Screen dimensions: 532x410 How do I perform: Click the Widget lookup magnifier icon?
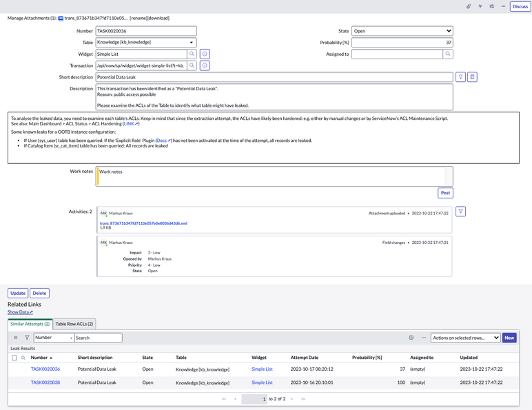click(192, 54)
